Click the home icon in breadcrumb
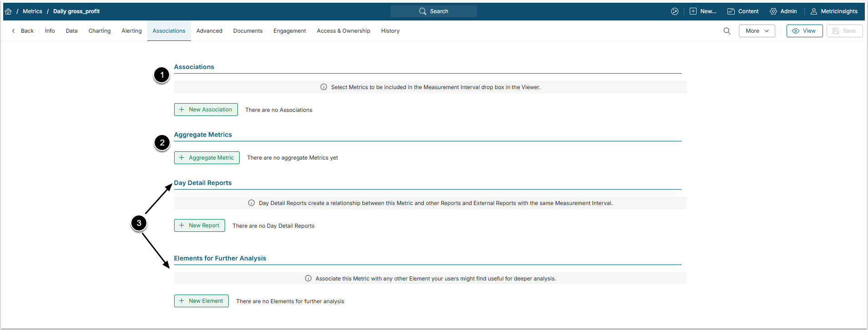 point(8,11)
